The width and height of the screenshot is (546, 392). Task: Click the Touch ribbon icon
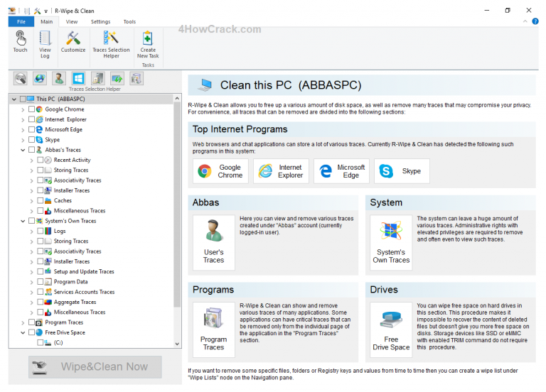click(x=20, y=42)
